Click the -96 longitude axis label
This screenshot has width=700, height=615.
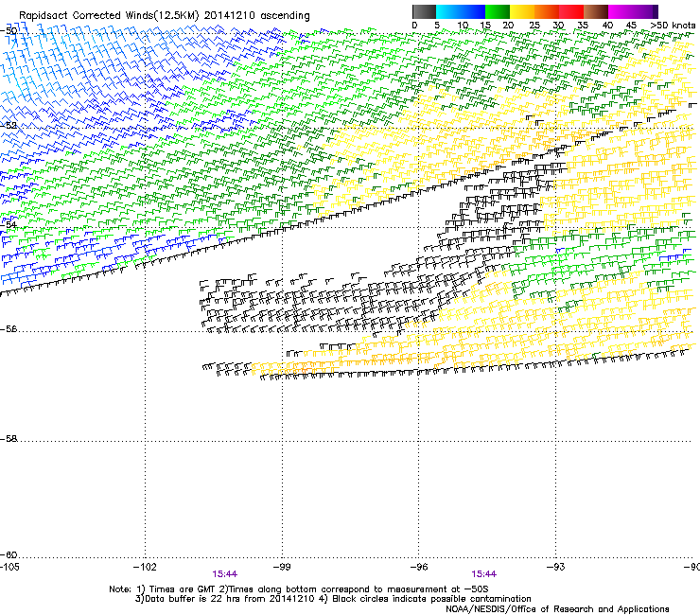419,567
